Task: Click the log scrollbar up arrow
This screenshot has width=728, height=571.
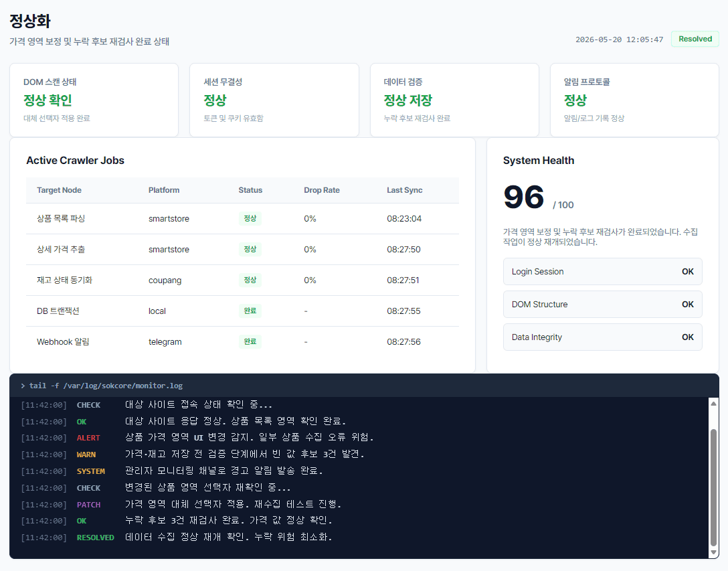Action: [x=713, y=403]
